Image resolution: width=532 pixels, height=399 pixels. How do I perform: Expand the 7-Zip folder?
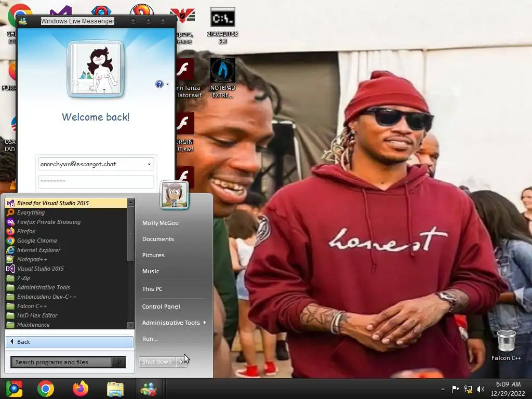(66, 278)
